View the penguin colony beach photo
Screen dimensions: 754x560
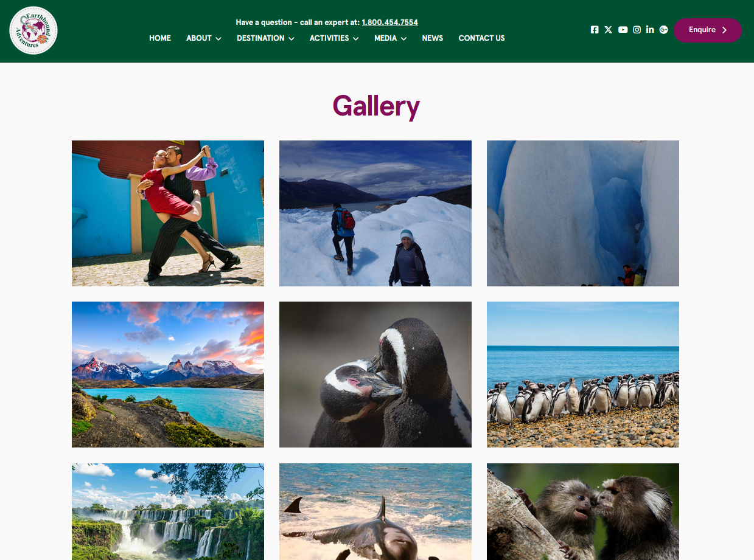[583, 375]
